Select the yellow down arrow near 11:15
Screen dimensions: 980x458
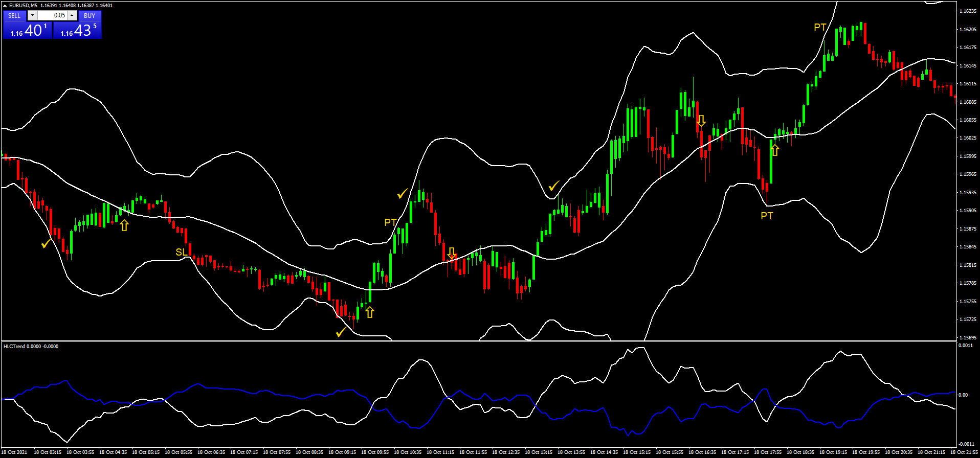(452, 253)
